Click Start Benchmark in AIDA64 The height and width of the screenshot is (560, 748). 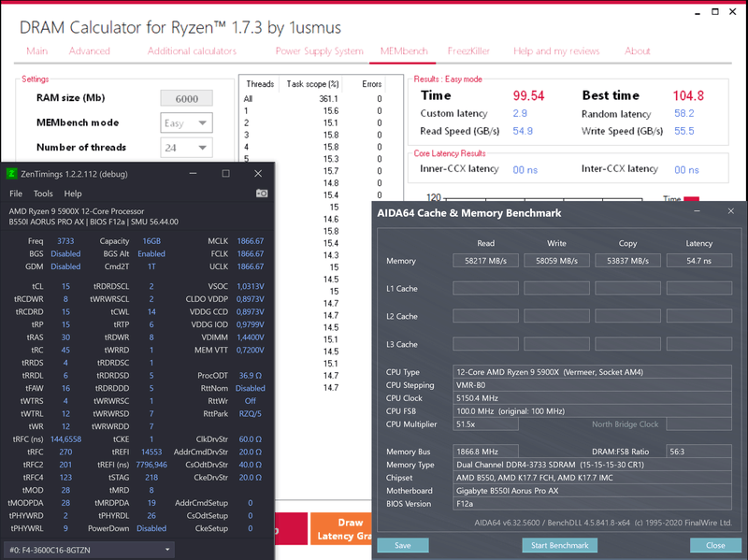click(x=559, y=545)
